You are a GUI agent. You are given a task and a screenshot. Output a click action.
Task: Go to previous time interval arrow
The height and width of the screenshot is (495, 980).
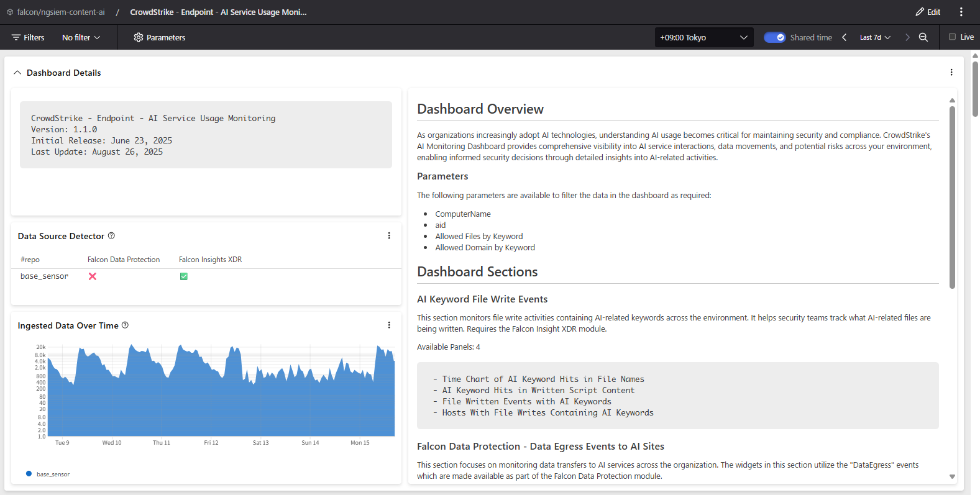tap(844, 37)
